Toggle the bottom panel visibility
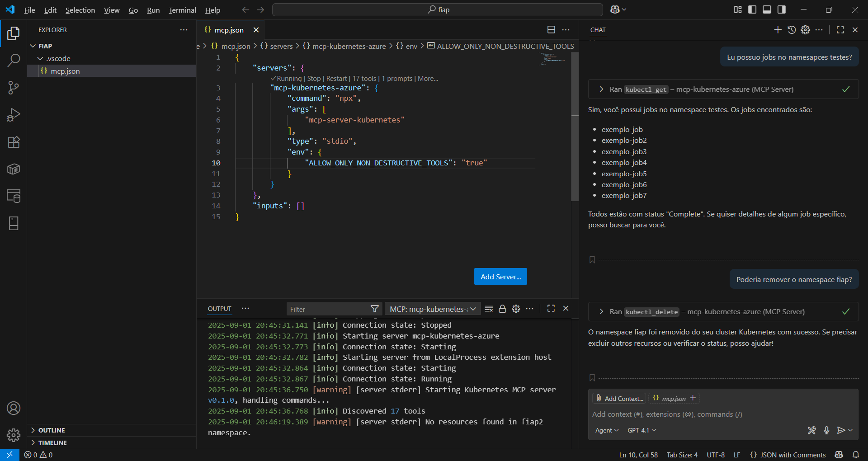This screenshot has height=461, width=868. [767, 9]
